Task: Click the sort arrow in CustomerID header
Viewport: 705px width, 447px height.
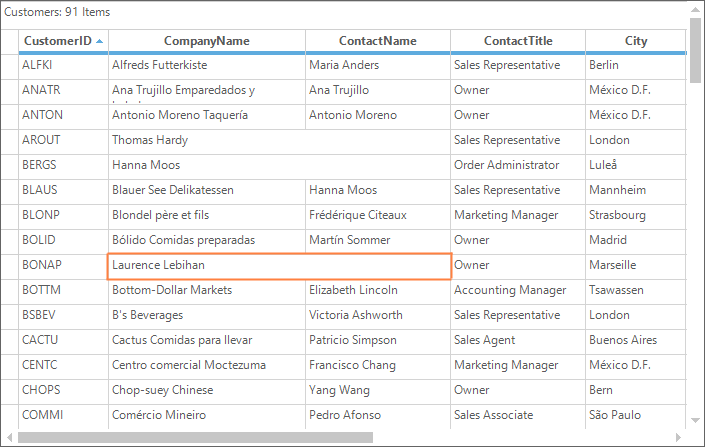Action: pyautogui.click(x=99, y=41)
